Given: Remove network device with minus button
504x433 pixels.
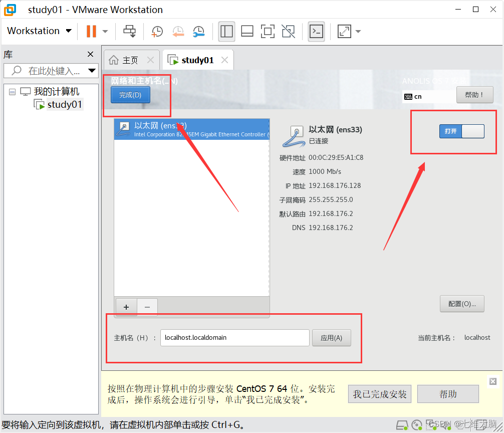Looking at the screenshot, I should [147, 307].
